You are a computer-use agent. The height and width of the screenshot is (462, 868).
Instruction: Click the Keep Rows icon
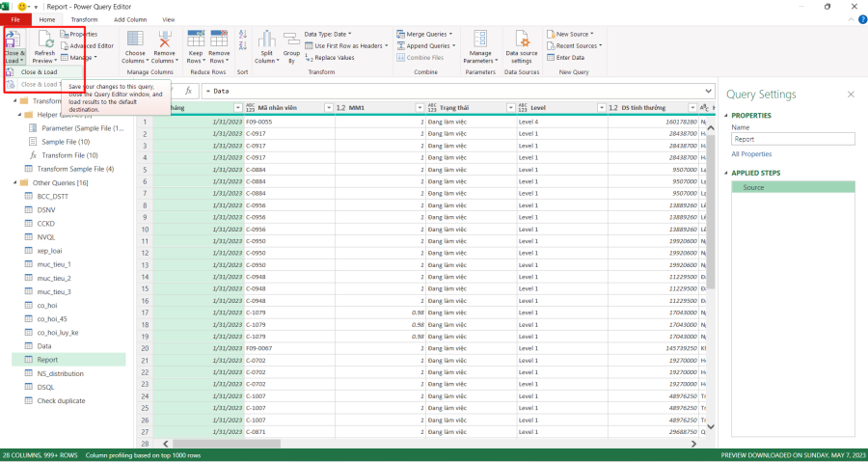196,40
